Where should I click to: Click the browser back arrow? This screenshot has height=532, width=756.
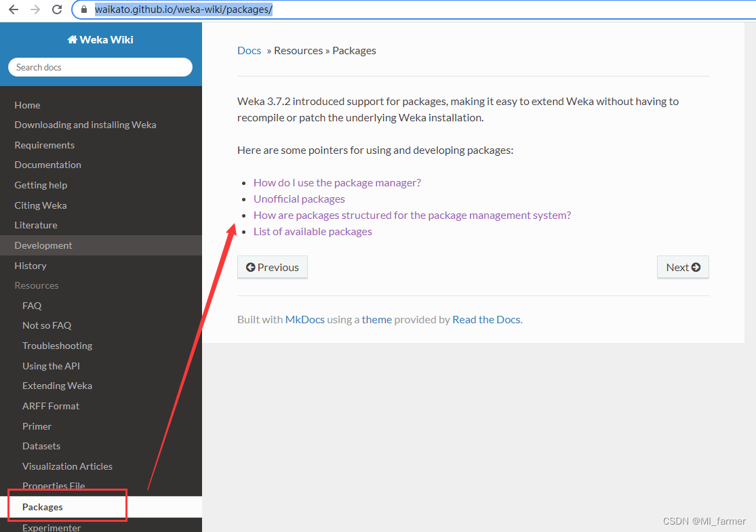tap(14, 9)
